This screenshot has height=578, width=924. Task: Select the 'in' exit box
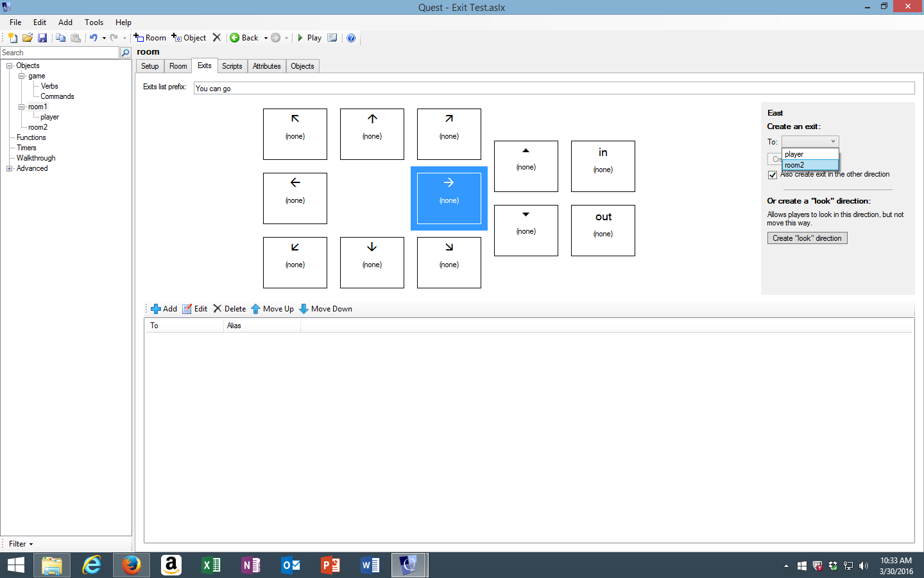(x=603, y=166)
